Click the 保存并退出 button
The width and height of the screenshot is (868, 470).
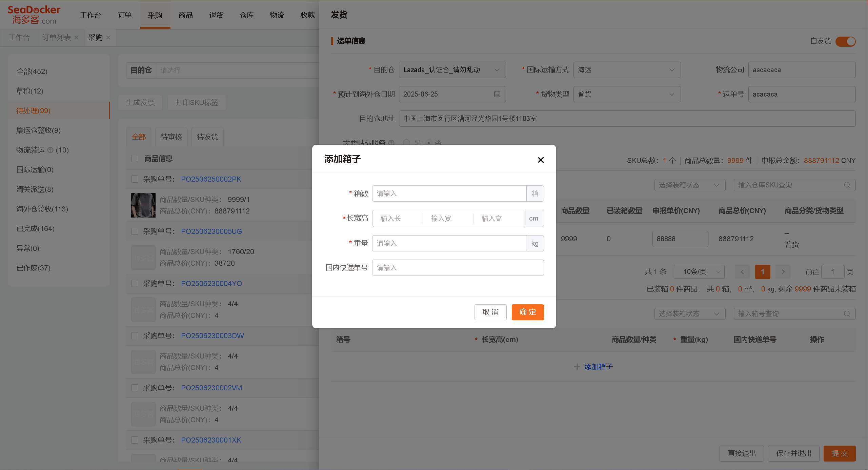click(x=794, y=453)
